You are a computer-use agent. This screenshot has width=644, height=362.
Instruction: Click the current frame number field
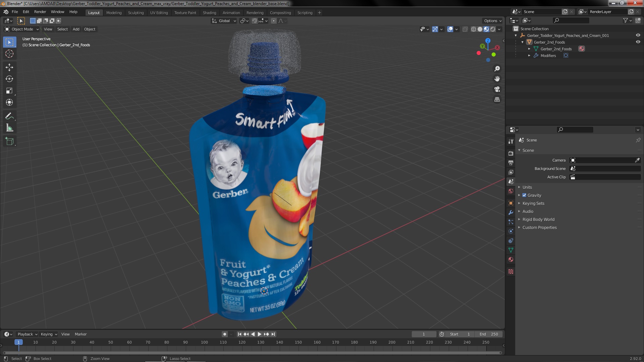coord(424,334)
